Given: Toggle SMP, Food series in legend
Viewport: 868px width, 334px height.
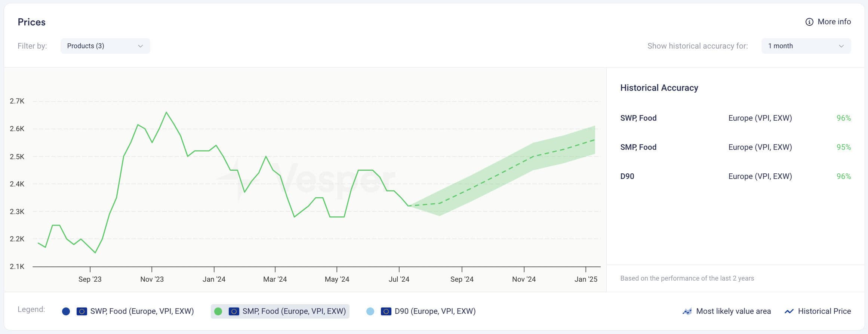Looking at the screenshot, I should pyautogui.click(x=280, y=311).
